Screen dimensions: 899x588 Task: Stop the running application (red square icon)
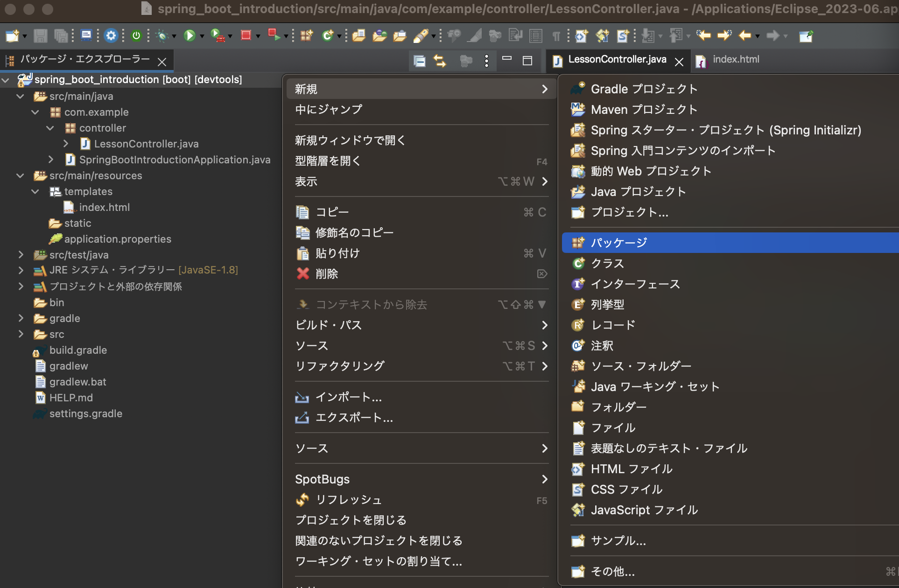246,36
